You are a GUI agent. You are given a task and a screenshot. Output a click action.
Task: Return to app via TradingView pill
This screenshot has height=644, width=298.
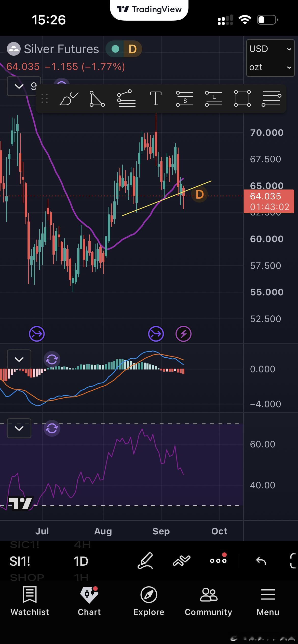[149, 10]
